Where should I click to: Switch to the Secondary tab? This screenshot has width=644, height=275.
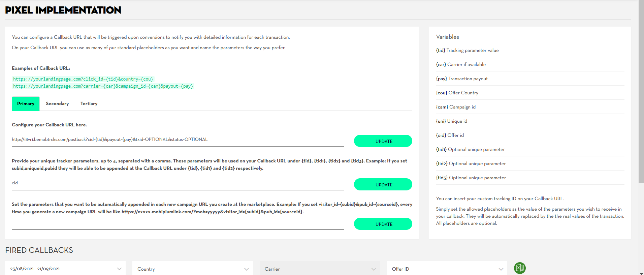tap(57, 104)
